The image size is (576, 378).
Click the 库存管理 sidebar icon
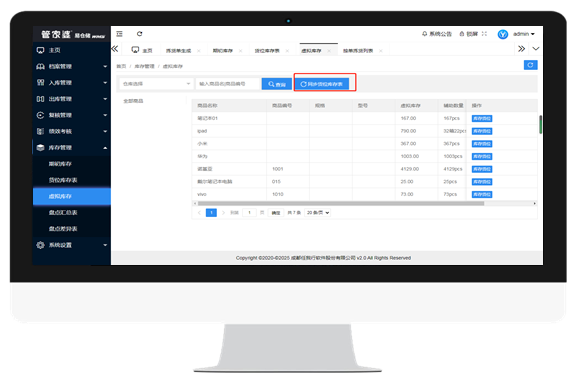(40, 147)
